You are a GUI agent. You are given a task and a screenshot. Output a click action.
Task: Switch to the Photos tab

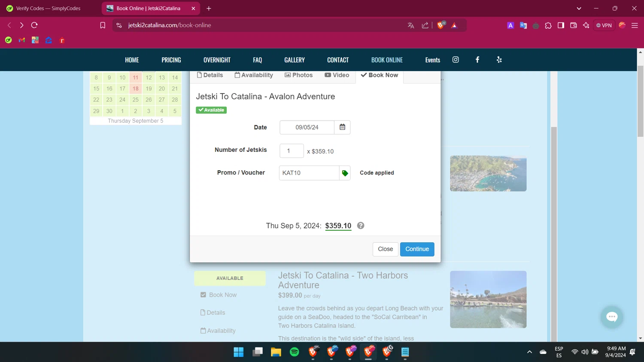point(299,75)
